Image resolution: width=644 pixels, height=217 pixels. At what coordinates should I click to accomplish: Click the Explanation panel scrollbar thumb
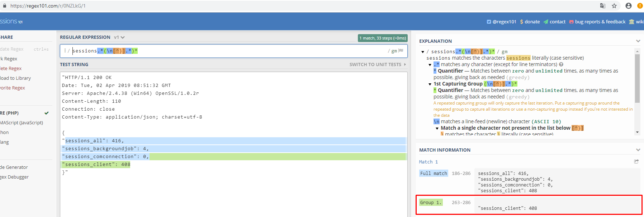[x=637, y=78]
